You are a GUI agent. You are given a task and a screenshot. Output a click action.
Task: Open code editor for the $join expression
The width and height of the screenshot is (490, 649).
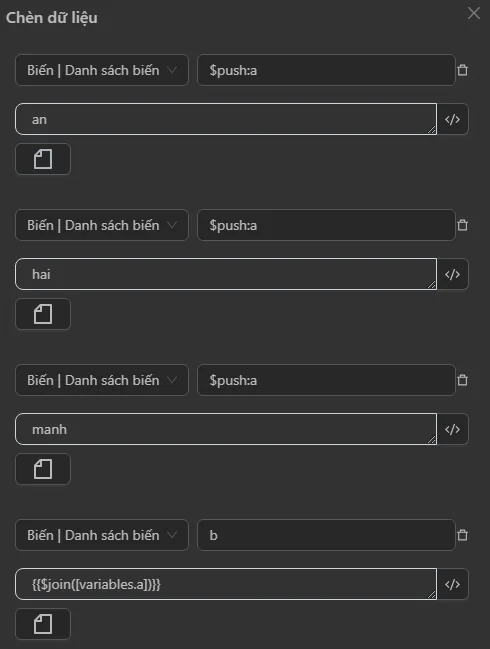click(452, 584)
